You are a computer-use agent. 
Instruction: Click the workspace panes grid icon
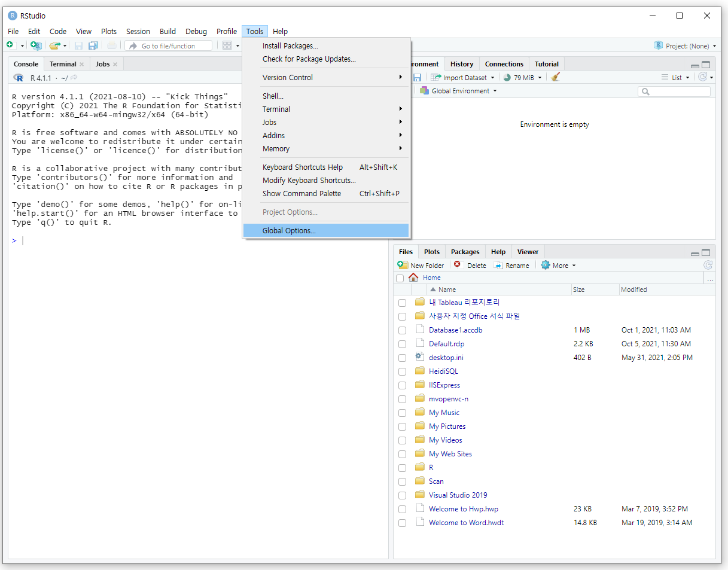pyautogui.click(x=227, y=45)
